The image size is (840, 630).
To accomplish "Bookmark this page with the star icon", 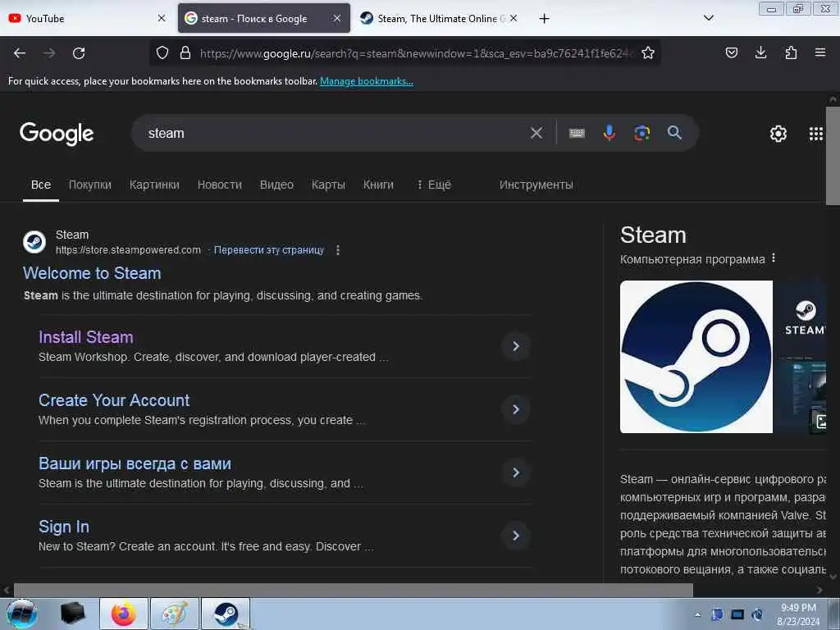I will [x=648, y=52].
